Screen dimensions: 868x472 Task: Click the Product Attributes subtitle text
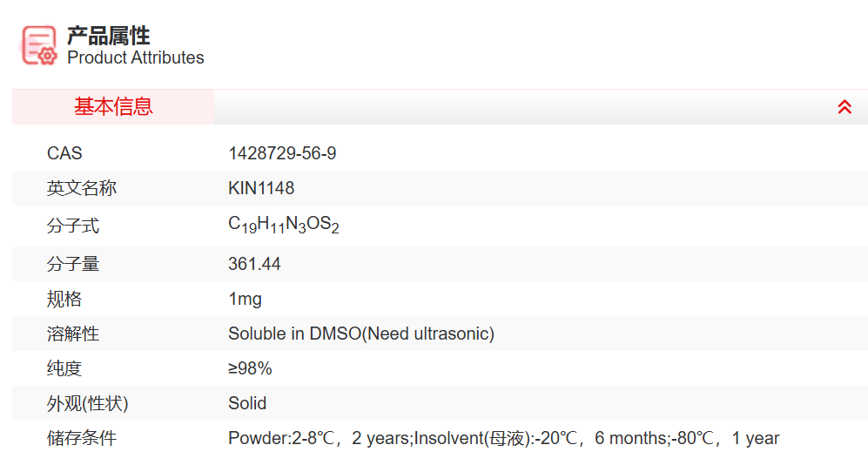pyautogui.click(x=136, y=58)
